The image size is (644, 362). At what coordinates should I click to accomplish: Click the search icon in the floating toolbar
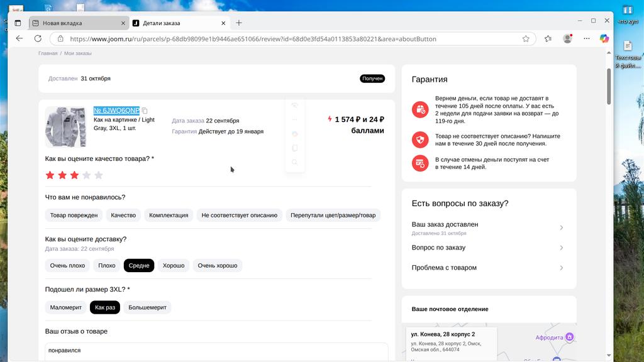pos(294,162)
